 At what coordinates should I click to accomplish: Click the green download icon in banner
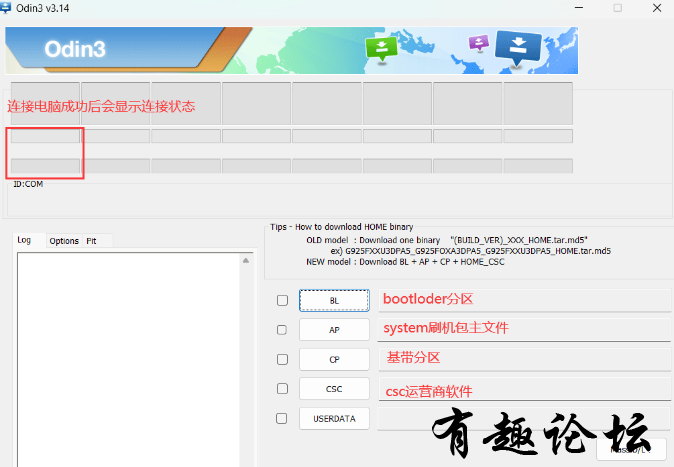point(381,49)
